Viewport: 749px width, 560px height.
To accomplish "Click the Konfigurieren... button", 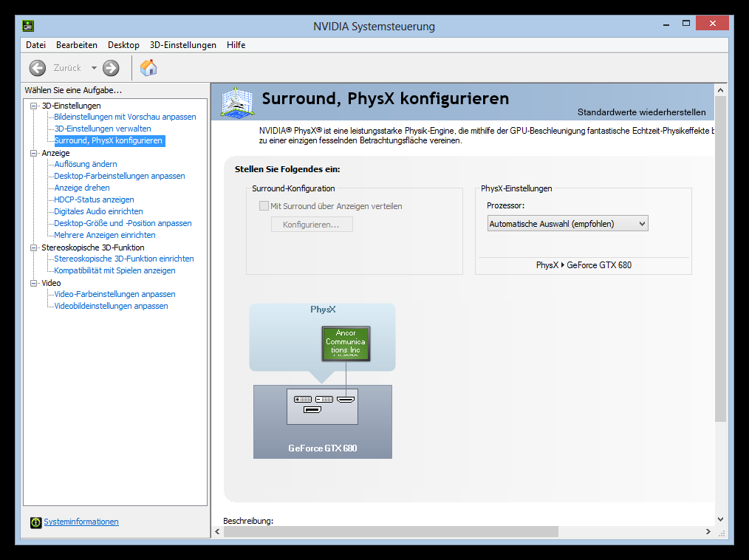I will (312, 225).
